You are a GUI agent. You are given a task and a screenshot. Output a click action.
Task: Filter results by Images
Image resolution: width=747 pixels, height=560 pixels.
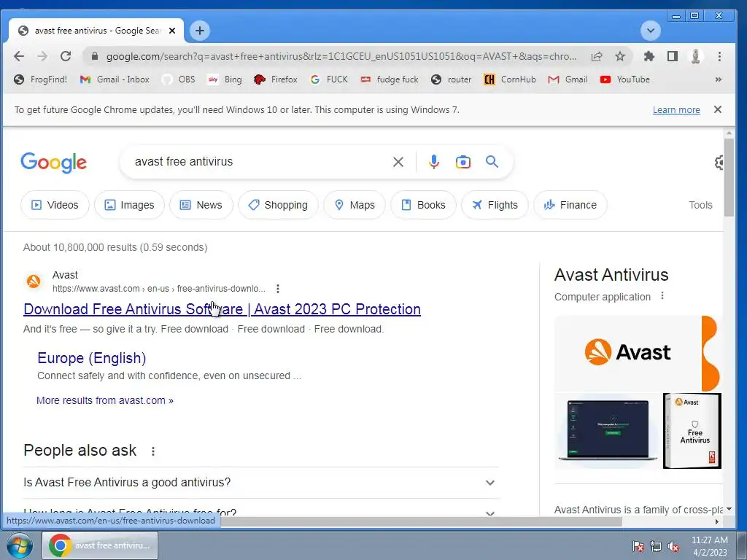coord(129,205)
